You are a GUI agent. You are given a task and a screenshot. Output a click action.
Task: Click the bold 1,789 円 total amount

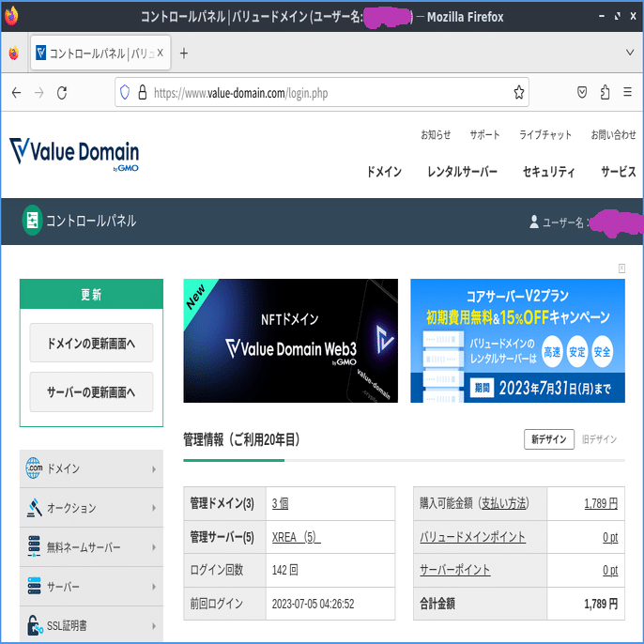click(x=601, y=604)
